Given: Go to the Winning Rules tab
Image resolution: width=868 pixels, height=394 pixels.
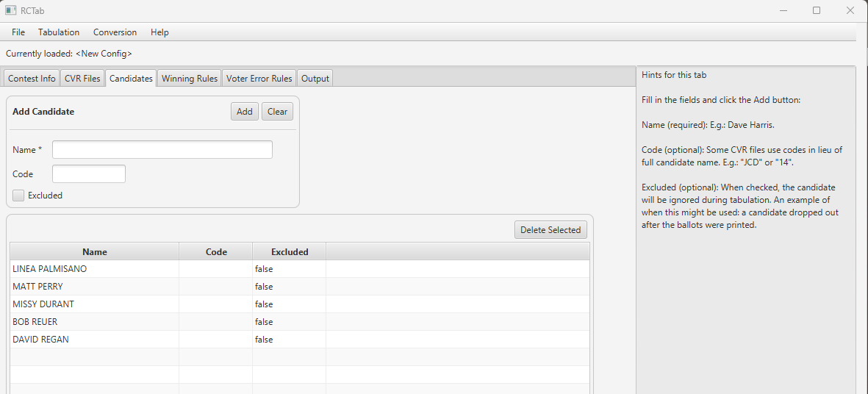Looking at the screenshot, I should tap(190, 79).
